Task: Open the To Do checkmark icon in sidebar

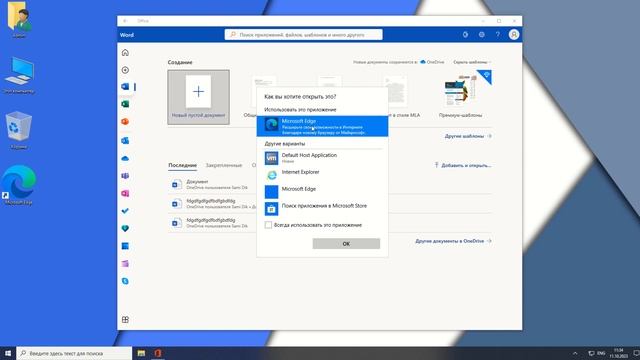Action: pos(125,211)
